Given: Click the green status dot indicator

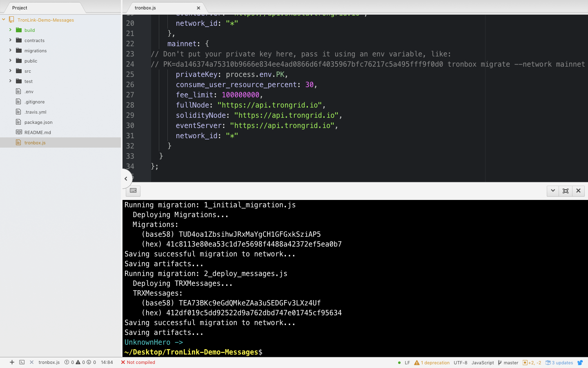Looking at the screenshot, I should [x=399, y=363].
